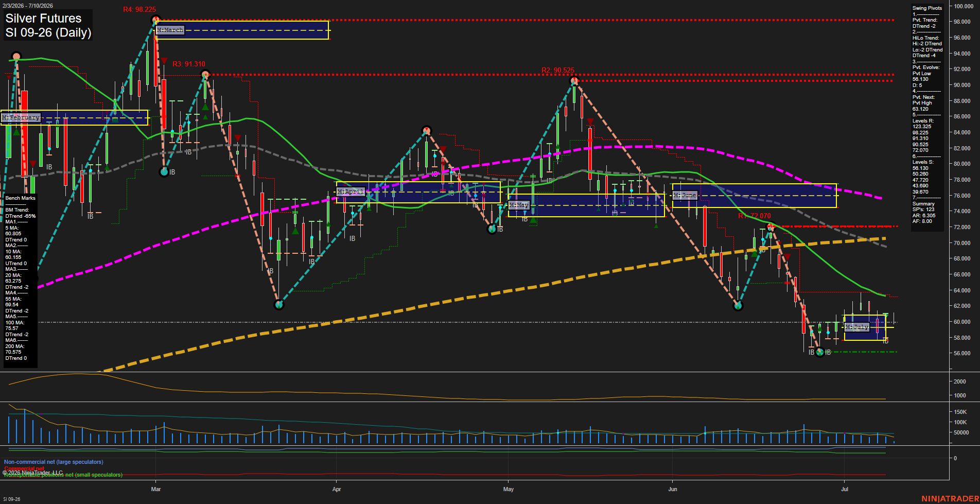
Task: Select the 'M:May' monthly range label
Action: (519, 205)
